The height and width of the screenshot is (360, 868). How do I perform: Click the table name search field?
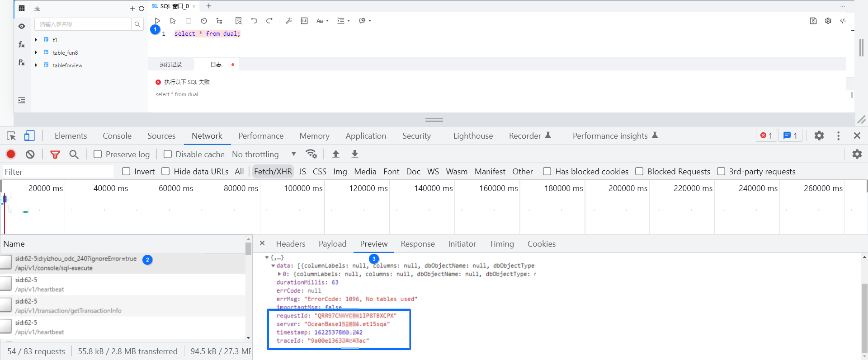point(83,24)
